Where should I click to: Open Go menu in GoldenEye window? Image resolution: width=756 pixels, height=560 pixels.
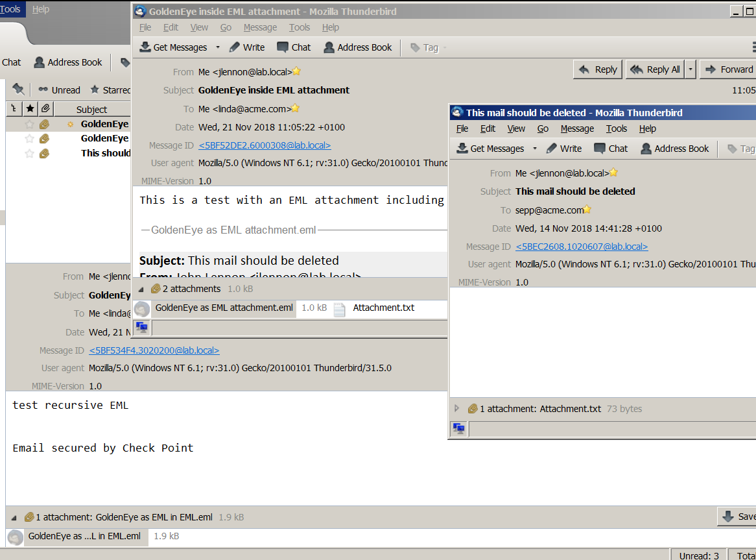pos(226,27)
